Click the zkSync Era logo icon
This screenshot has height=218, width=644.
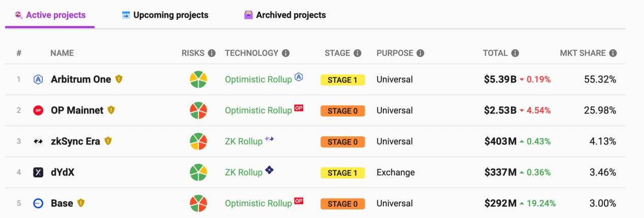pos(38,141)
